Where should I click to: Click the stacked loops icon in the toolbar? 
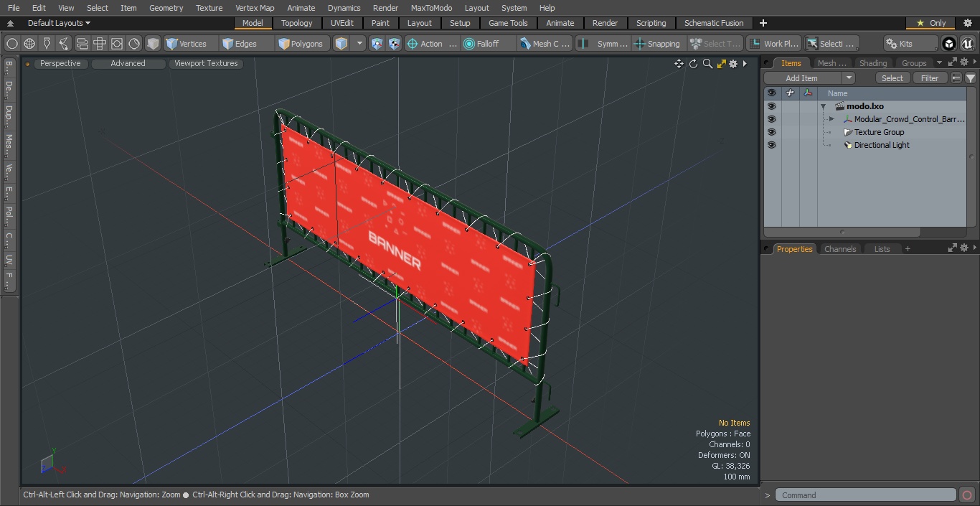click(x=82, y=44)
